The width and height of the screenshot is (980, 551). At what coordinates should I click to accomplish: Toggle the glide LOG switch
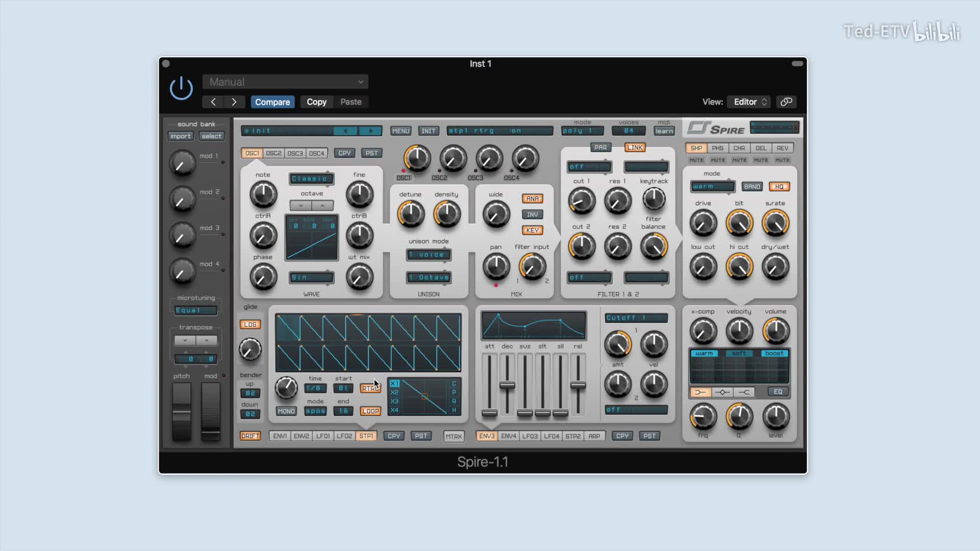coord(250,324)
